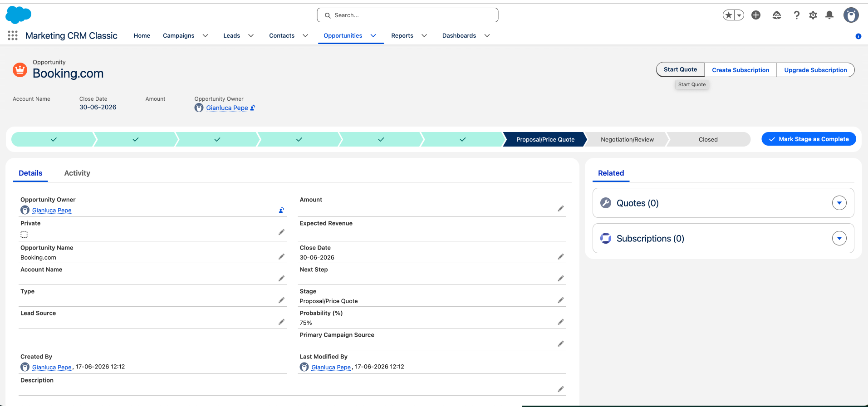Edit the Amount field pencil
Screen dimensions: 868x407
(561, 208)
